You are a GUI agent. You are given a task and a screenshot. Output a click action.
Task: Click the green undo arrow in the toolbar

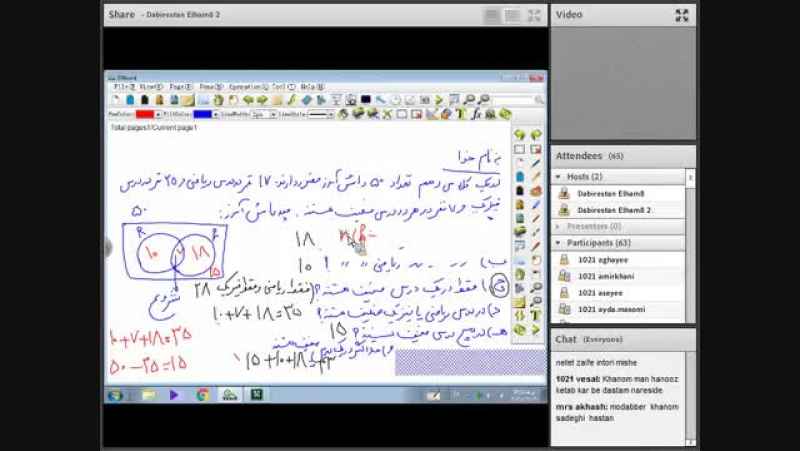click(248, 100)
